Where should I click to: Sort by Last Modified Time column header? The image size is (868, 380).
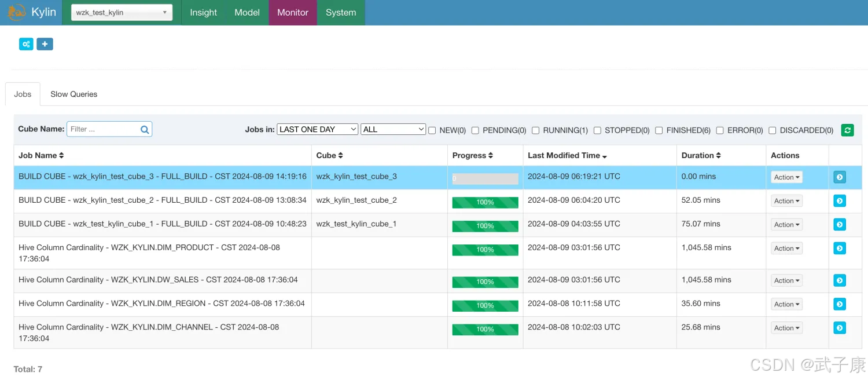pyautogui.click(x=567, y=155)
